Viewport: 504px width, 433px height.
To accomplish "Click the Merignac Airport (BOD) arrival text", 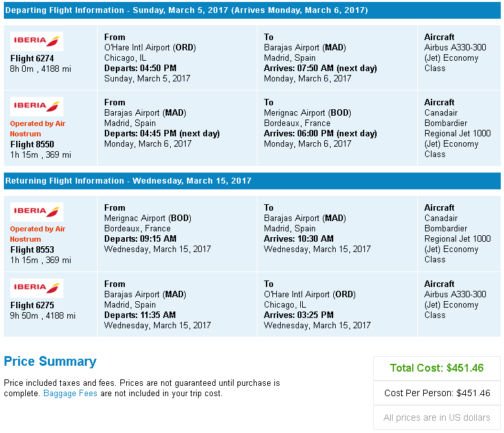I will tap(307, 112).
